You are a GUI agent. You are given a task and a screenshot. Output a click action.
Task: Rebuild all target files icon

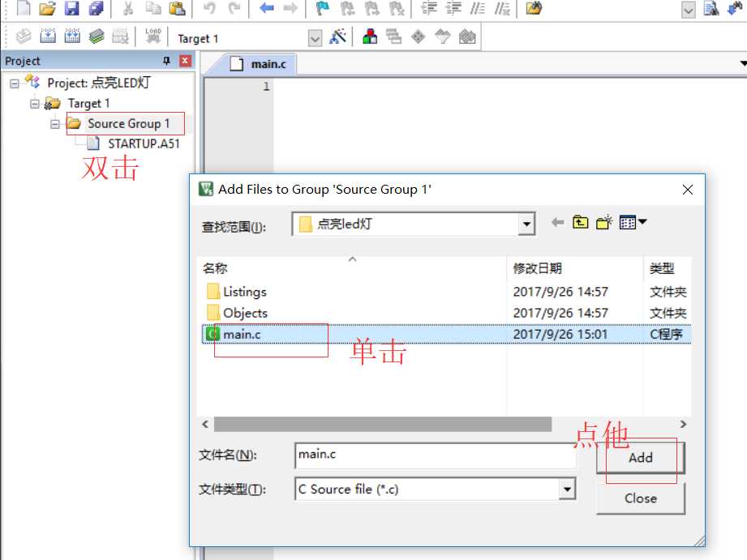click(72, 36)
